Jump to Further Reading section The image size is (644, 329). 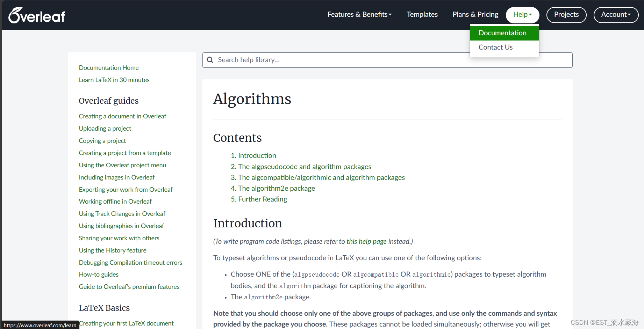point(263,199)
